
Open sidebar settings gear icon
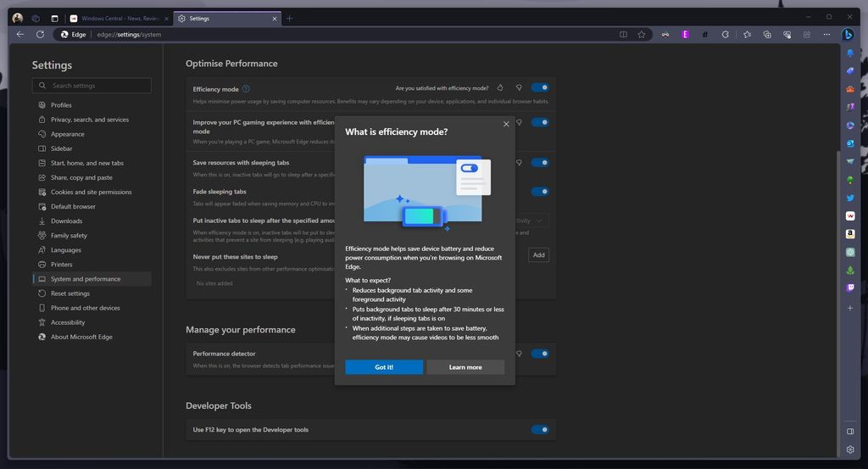pos(850,449)
